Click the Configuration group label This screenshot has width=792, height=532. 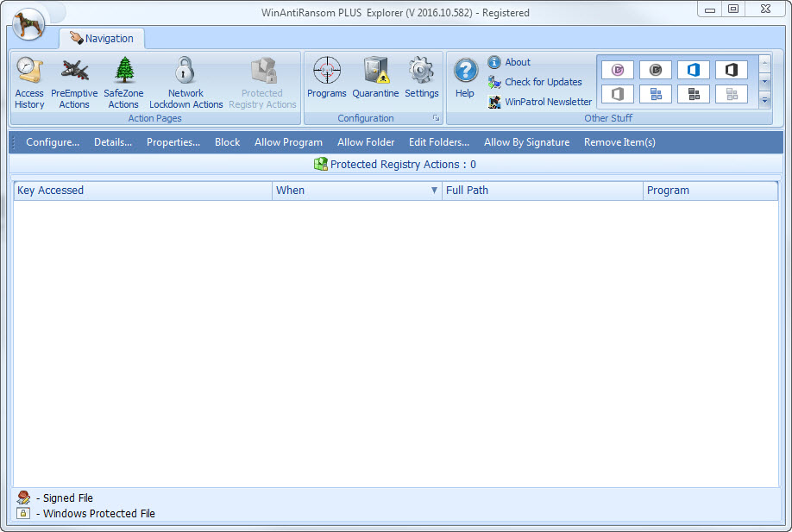[x=366, y=118]
